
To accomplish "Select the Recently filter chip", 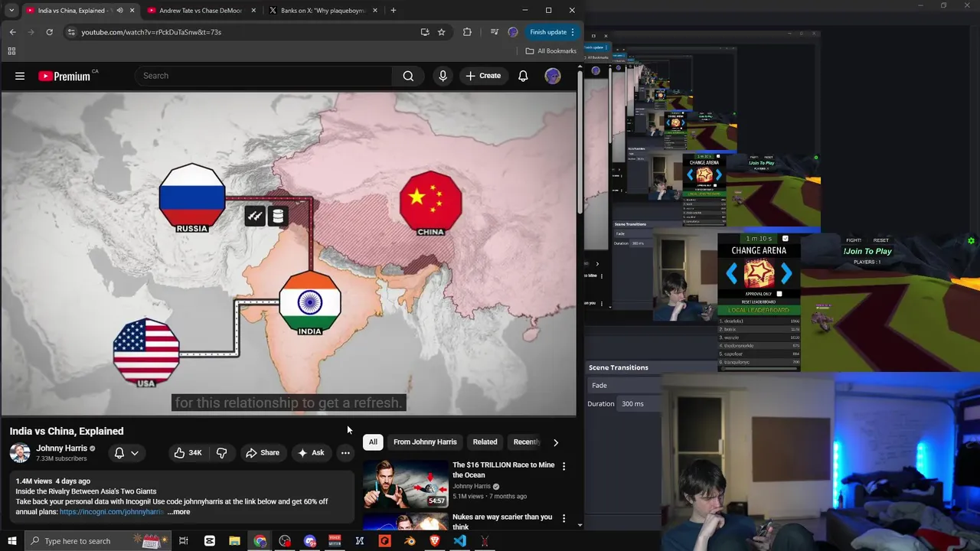I will tap(527, 442).
